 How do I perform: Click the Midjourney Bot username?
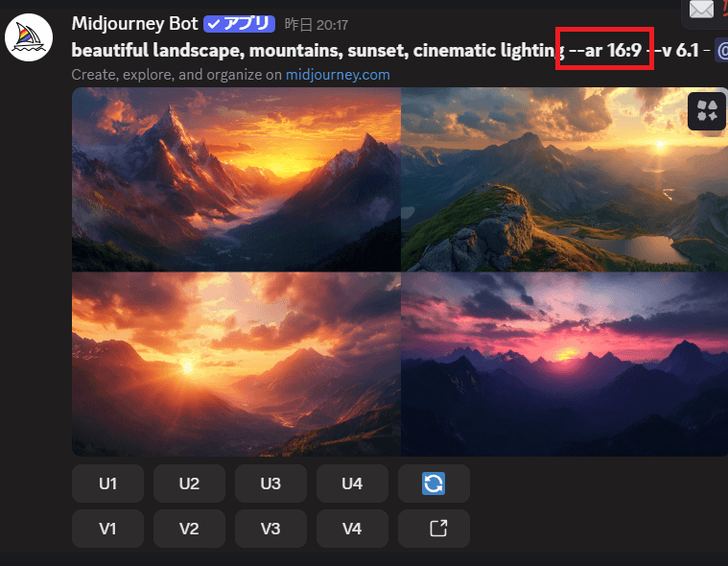[x=134, y=24]
